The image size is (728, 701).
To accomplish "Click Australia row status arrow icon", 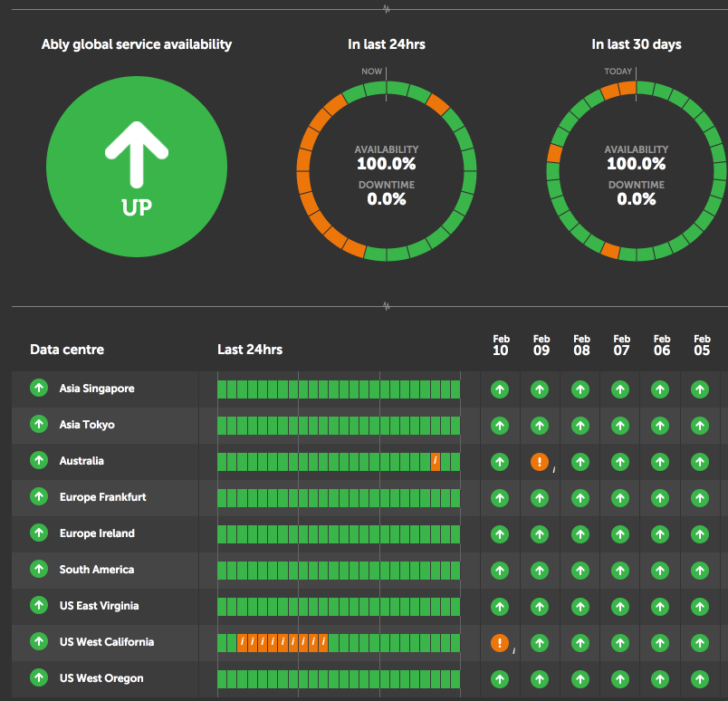I will [39, 460].
